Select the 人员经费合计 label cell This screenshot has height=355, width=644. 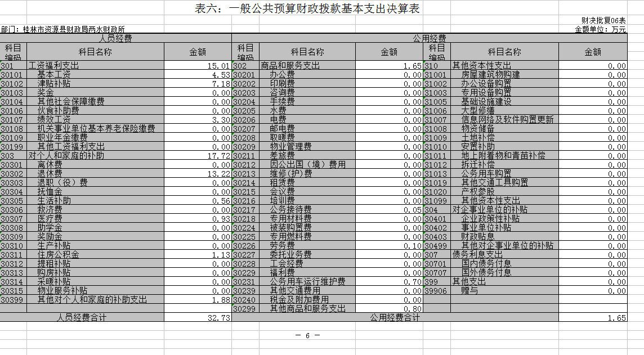82,318
